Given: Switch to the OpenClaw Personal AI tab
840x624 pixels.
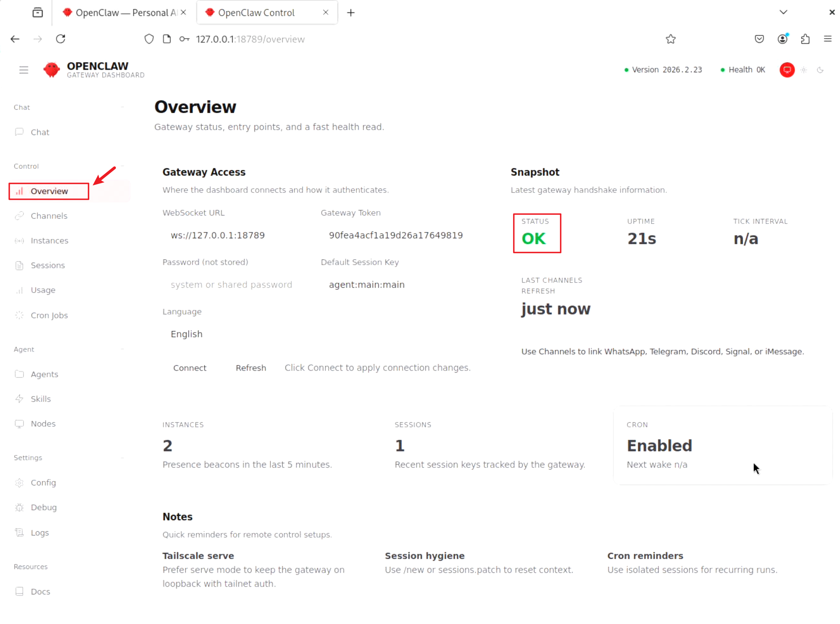Looking at the screenshot, I should point(121,13).
